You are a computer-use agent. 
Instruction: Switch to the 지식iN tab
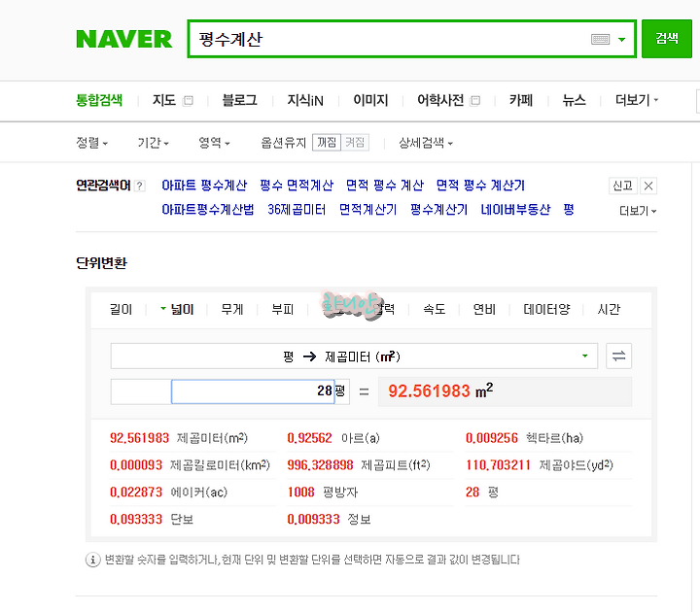[305, 100]
